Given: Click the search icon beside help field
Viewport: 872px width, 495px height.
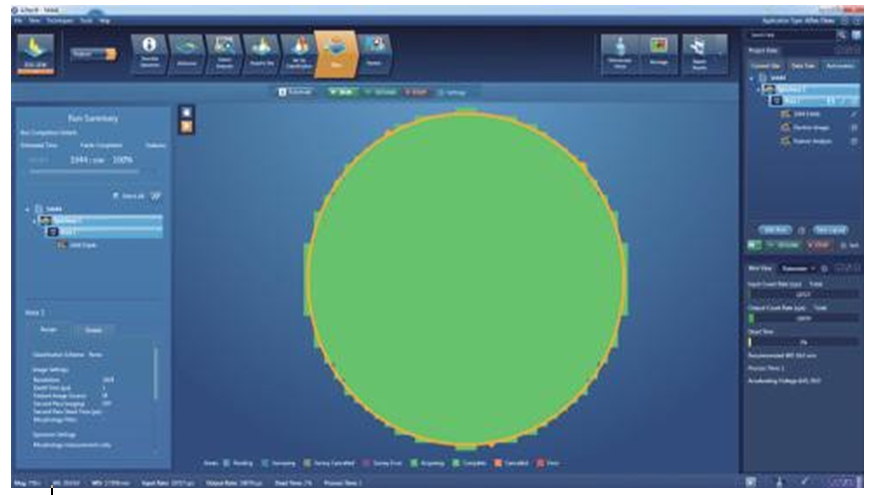Looking at the screenshot, I should [842, 35].
